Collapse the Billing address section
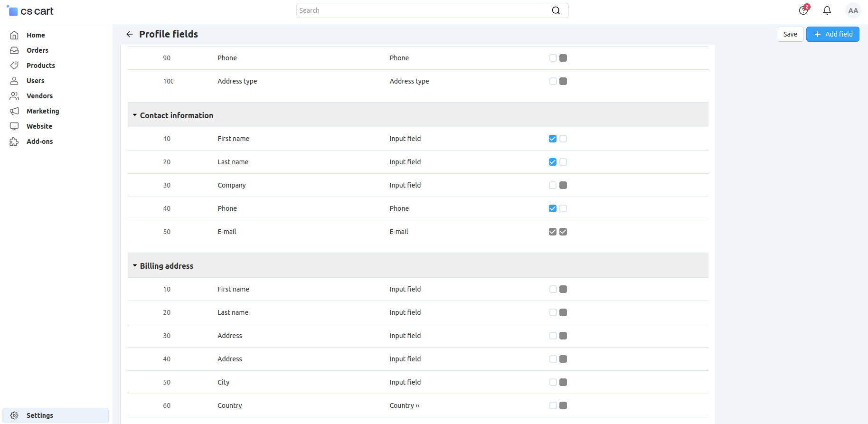 135,266
